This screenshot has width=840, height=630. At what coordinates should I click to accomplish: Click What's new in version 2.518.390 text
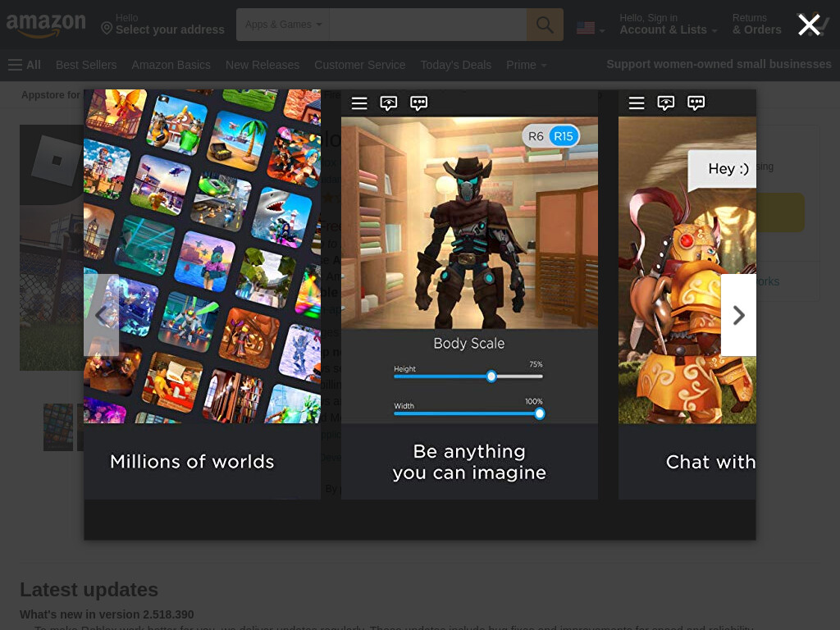click(107, 614)
